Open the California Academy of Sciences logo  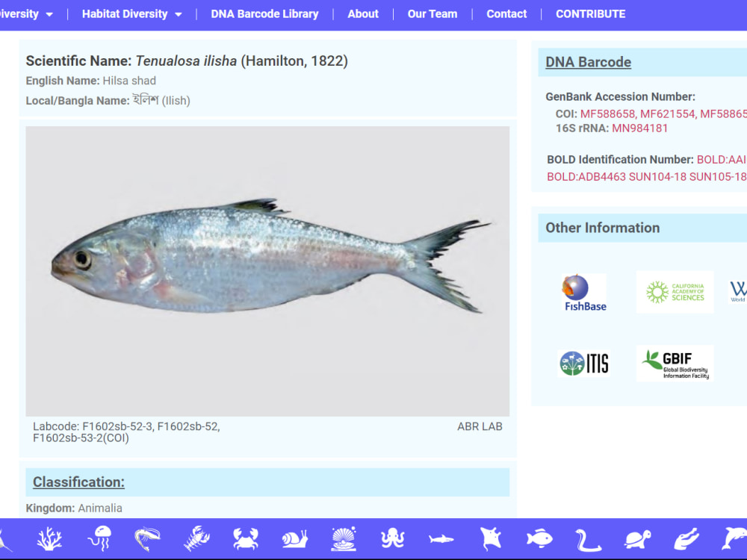675,292
